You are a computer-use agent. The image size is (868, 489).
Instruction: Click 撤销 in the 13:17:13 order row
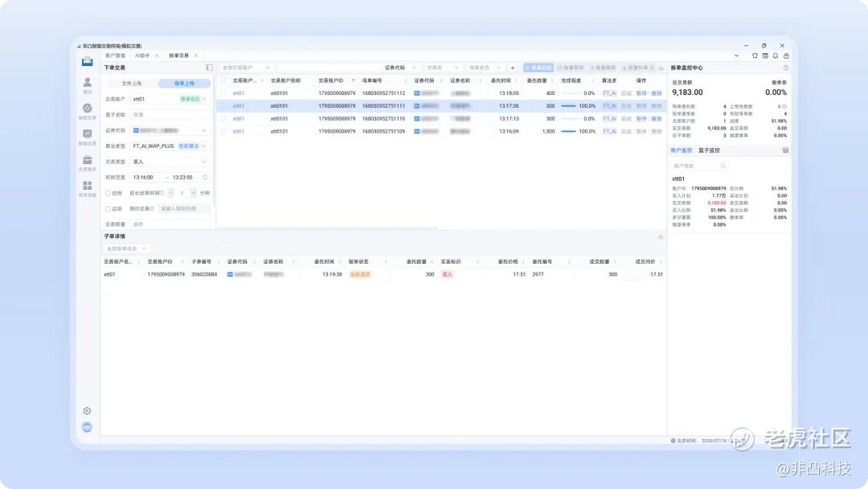(657, 118)
